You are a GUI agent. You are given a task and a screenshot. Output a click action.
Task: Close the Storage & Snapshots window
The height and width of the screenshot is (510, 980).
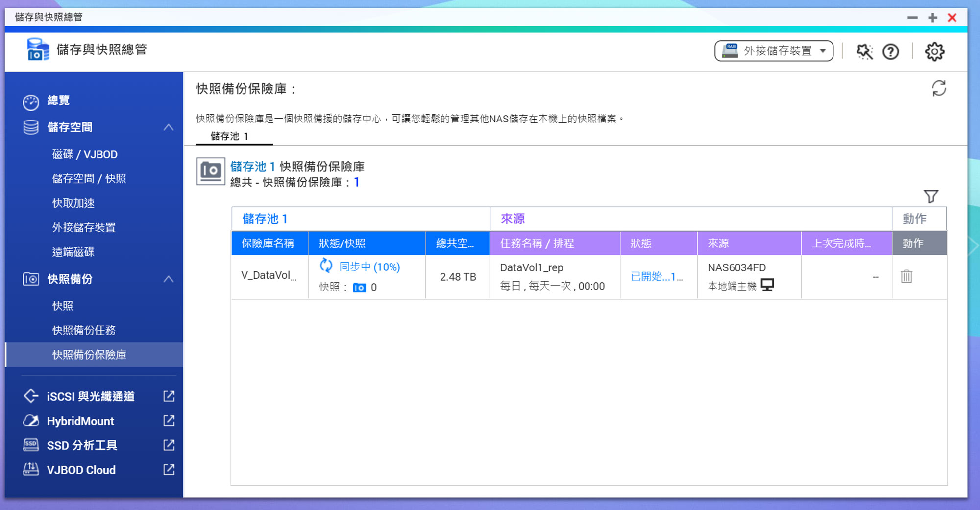click(x=952, y=18)
